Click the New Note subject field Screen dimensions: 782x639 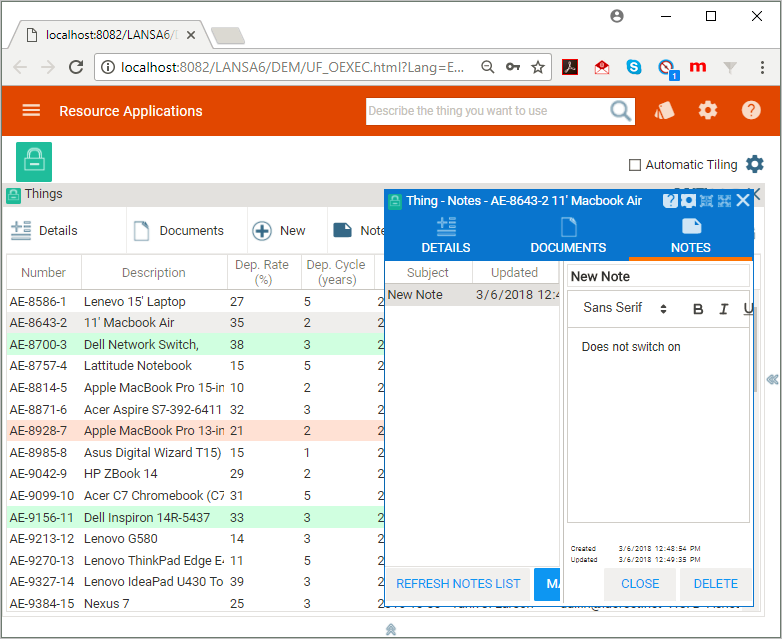[658, 276]
